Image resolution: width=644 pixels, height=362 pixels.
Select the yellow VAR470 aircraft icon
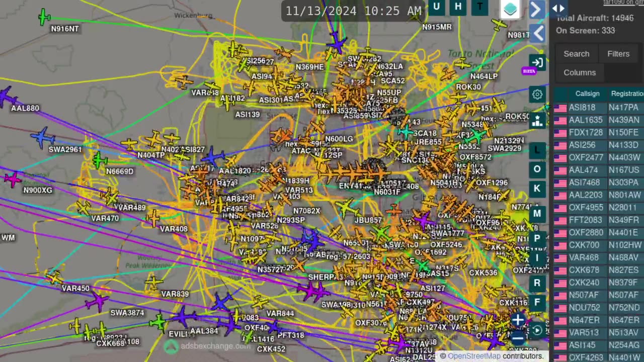click(x=84, y=208)
